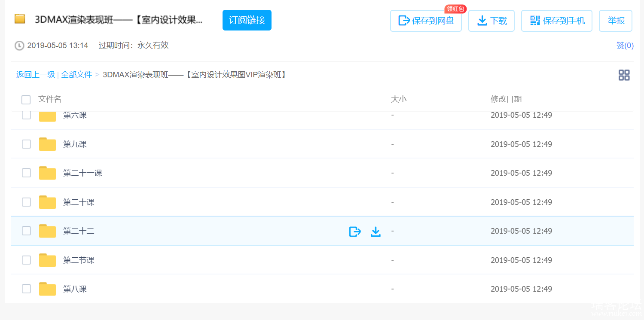
Task: Click the 举报 button
Action: point(616,21)
